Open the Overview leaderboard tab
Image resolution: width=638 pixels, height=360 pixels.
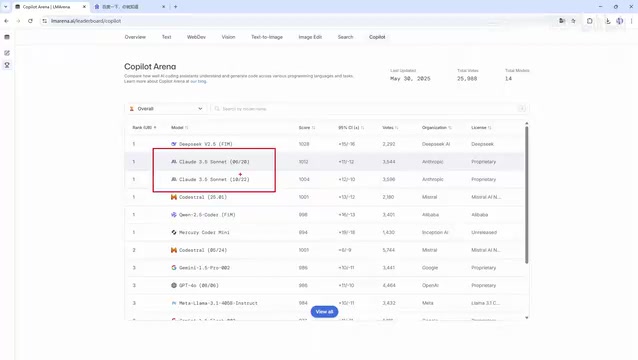click(x=135, y=37)
